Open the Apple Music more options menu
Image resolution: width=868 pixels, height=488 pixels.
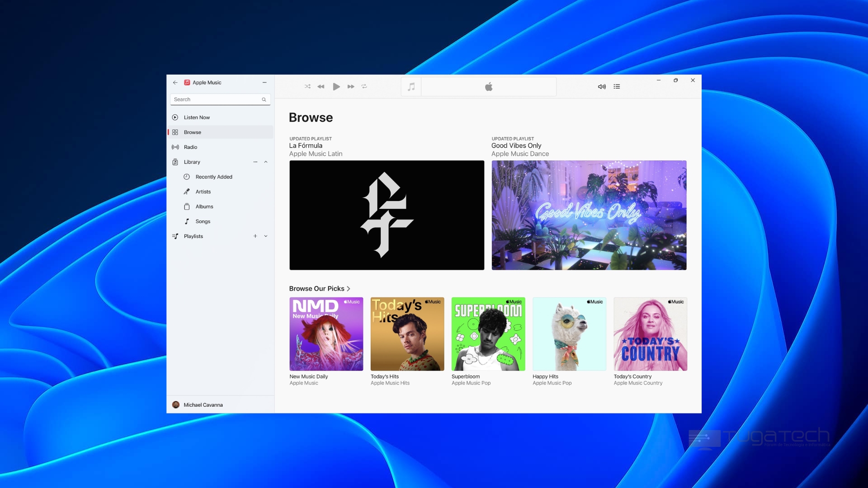[264, 83]
